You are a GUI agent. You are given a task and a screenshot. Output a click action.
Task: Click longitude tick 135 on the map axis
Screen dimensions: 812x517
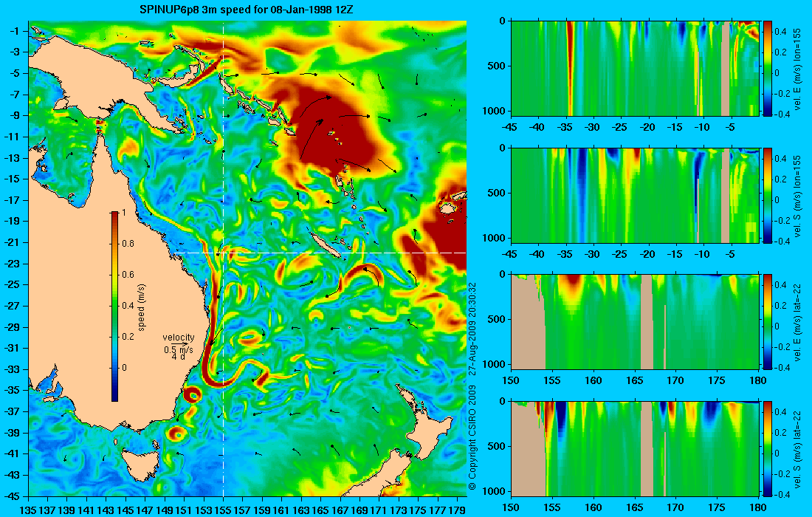click(28, 510)
